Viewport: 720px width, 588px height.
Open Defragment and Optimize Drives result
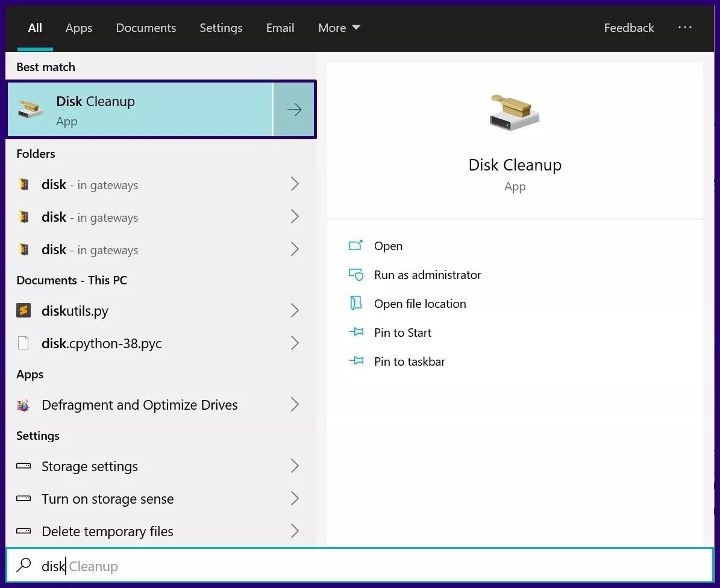[160, 404]
